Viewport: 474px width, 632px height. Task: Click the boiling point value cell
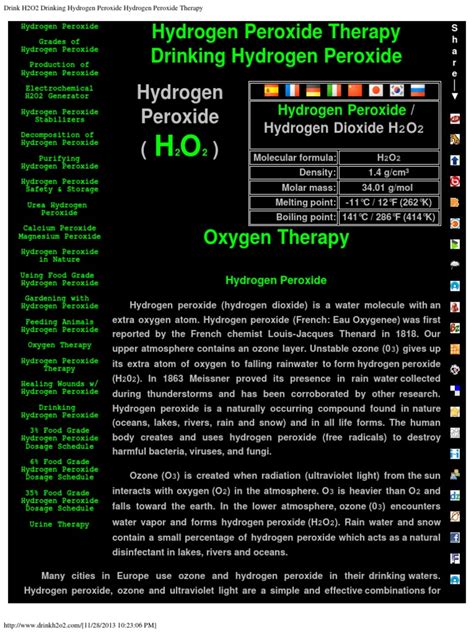(x=388, y=217)
